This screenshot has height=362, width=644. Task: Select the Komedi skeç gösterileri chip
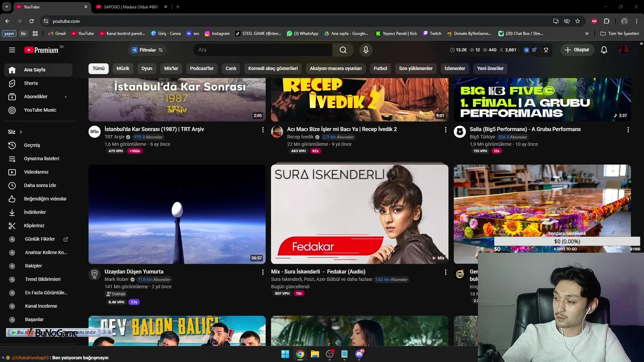point(273,68)
